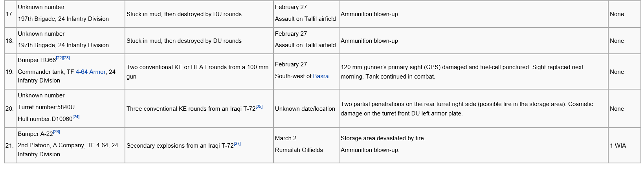
Task: Select the Storage area devastated by fire text
Action: [383, 138]
